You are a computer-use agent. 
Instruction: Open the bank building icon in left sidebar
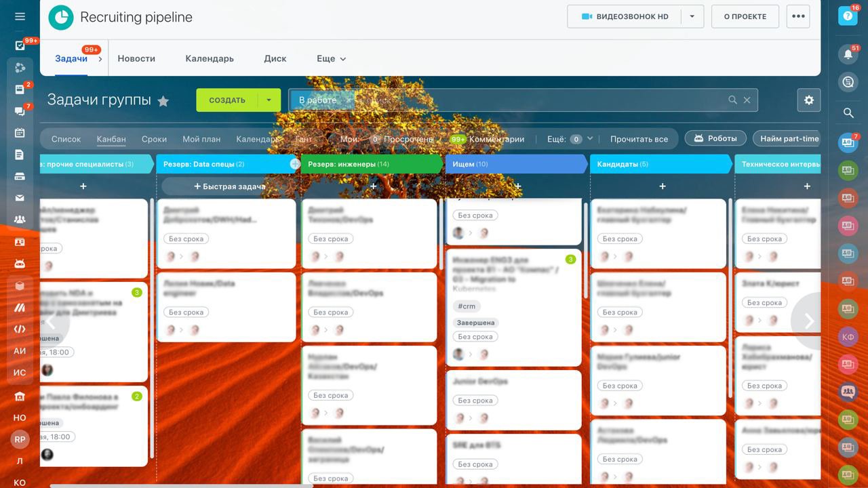(20, 396)
